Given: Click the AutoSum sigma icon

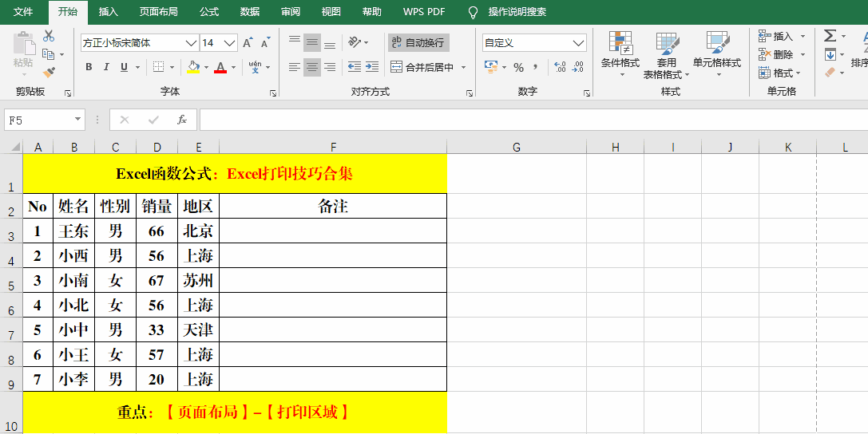Looking at the screenshot, I should [830, 36].
